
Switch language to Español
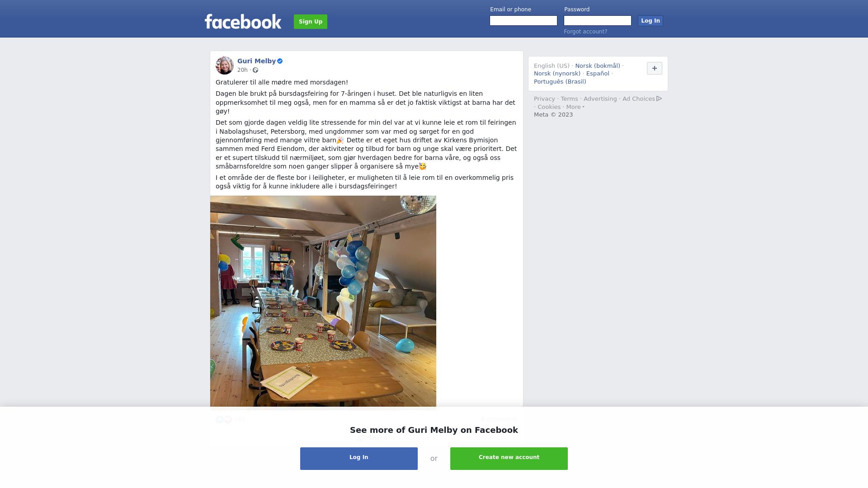(598, 74)
